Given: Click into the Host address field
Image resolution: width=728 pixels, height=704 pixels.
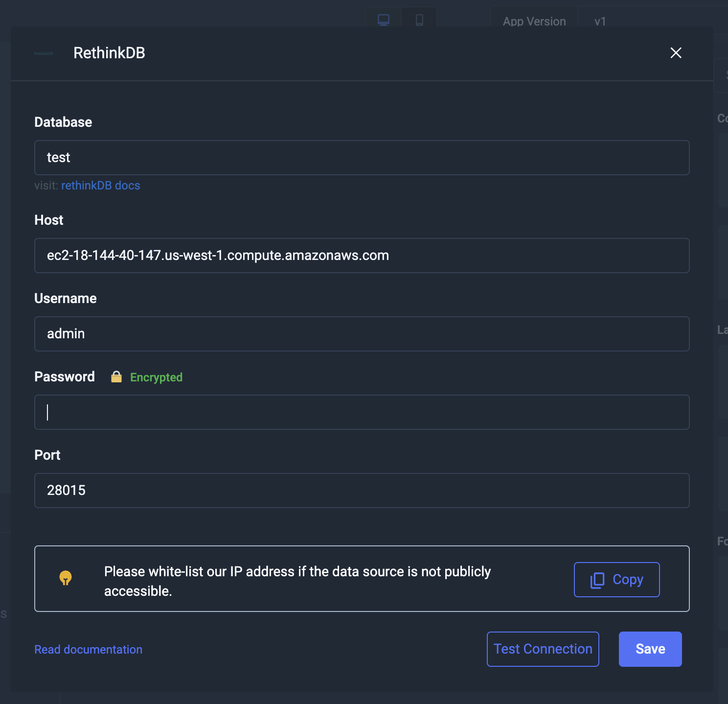Looking at the screenshot, I should click(x=362, y=256).
